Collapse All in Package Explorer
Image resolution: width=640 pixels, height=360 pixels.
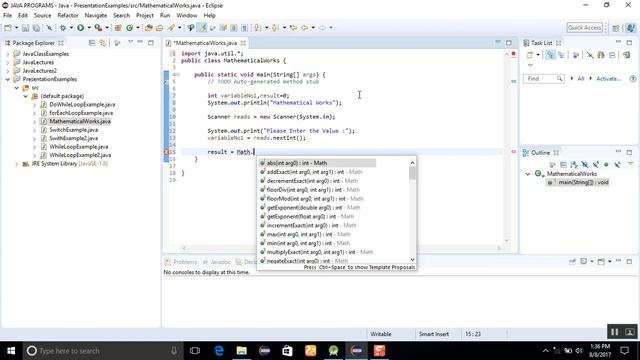[x=92, y=43]
